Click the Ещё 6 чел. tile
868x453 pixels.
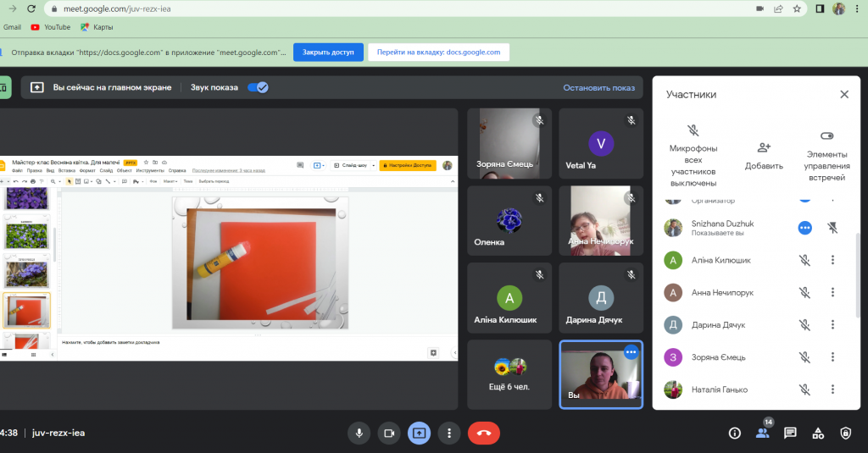[511, 375]
